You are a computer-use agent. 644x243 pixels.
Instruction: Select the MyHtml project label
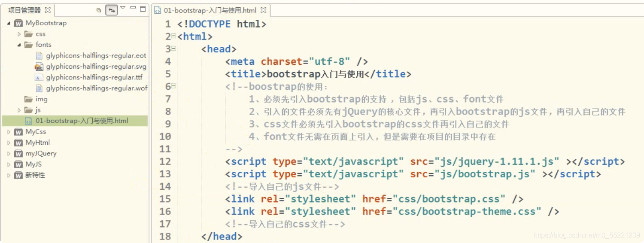click(38, 143)
